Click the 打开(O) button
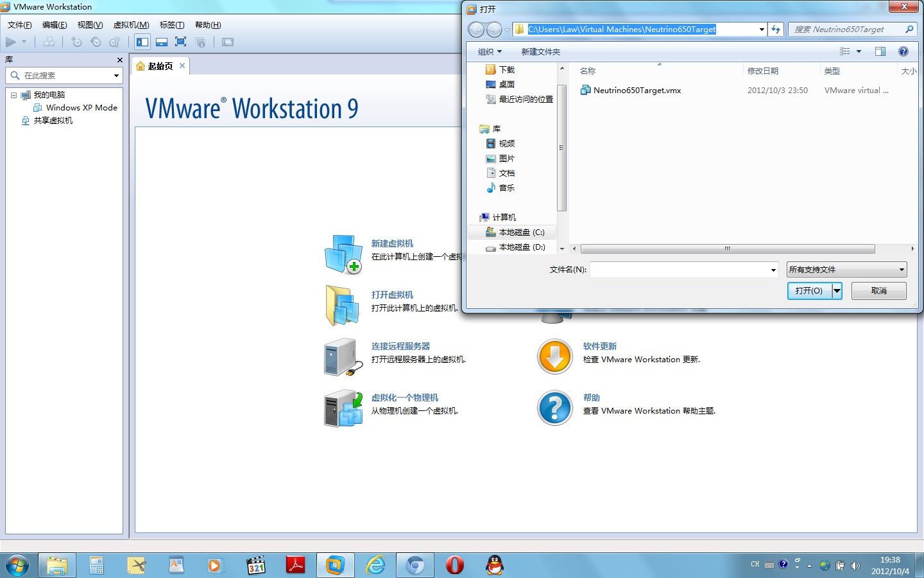This screenshot has height=578, width=924. point(809,291)
